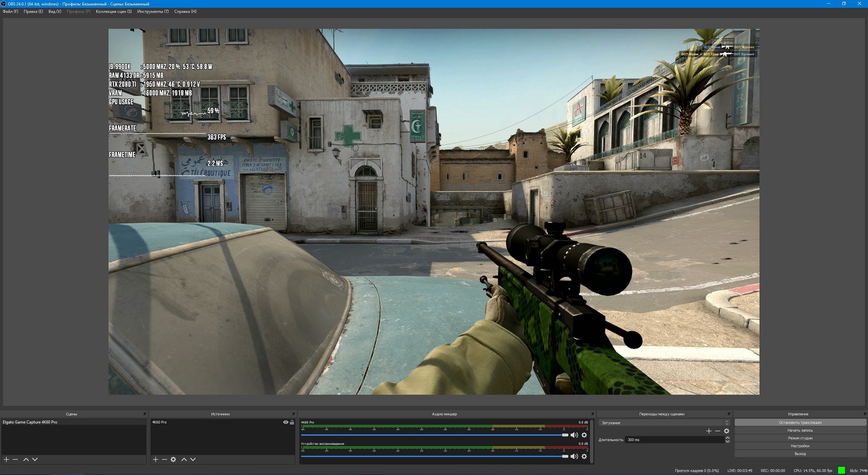Open Устройство воспроизведения audio settings gear
868x475 pixels.
(584, 456)
